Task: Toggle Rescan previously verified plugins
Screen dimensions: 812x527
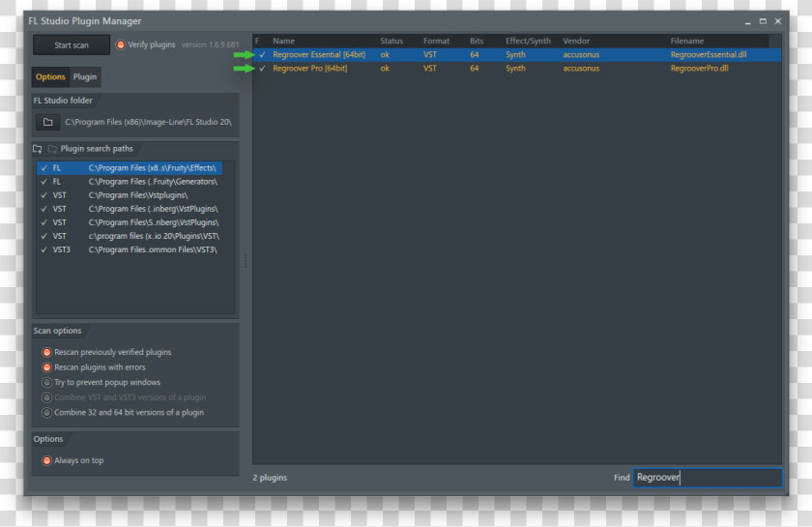Action: point(46,352)
